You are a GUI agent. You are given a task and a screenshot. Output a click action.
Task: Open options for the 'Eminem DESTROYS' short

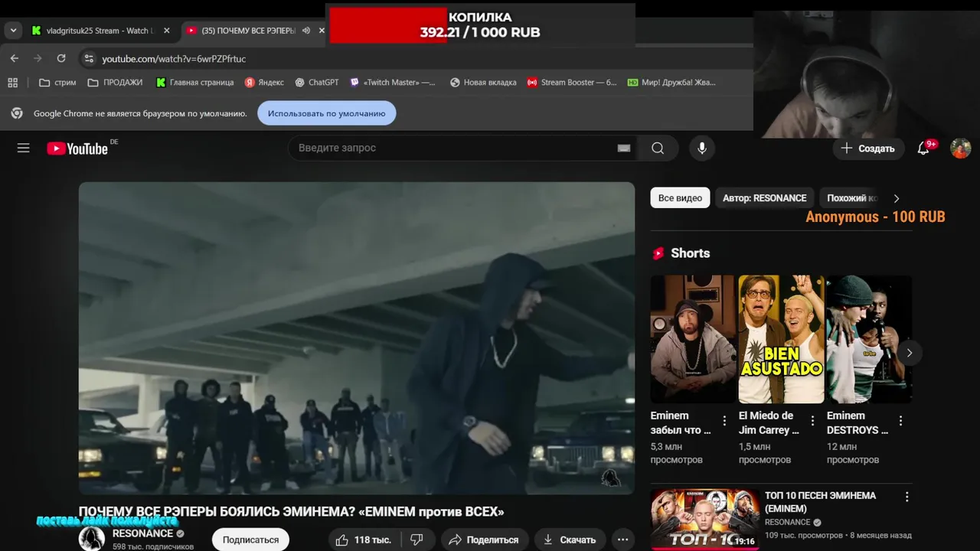(900, 421)
